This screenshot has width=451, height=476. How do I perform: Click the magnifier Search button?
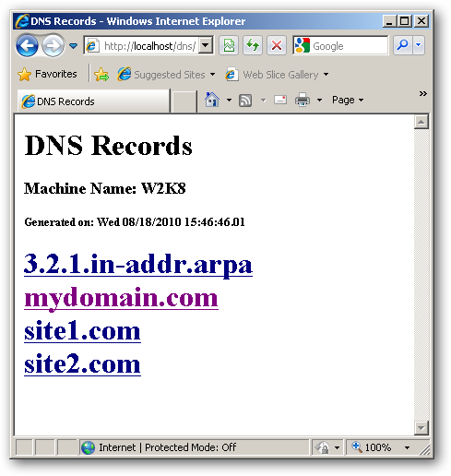coord(403,45)
